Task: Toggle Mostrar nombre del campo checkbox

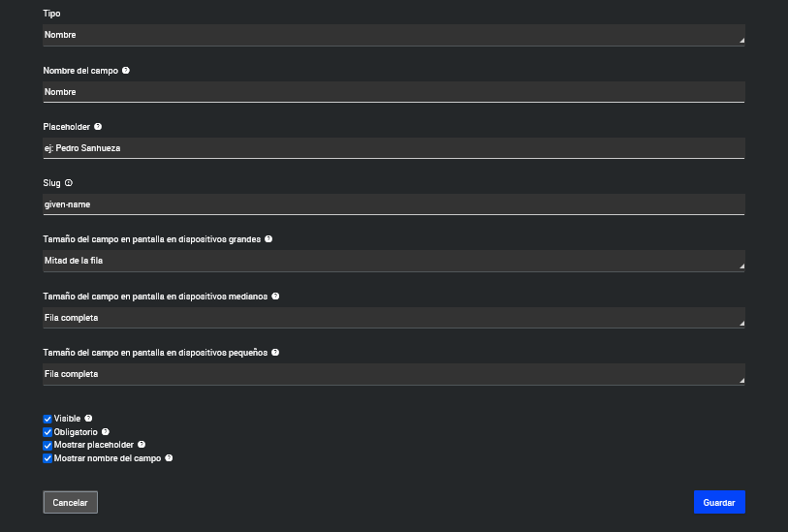Action: (x=47, y=458)
